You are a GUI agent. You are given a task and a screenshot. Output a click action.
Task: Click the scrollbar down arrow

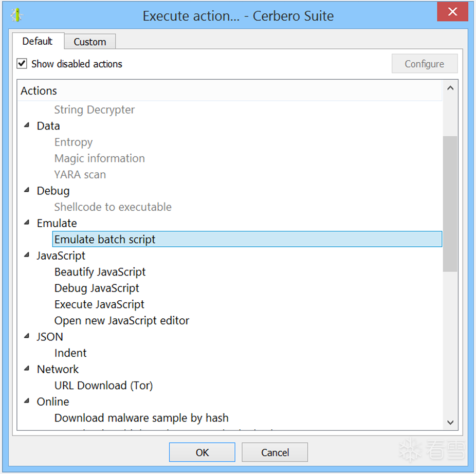pyautogui.click(x=450, y=423)
